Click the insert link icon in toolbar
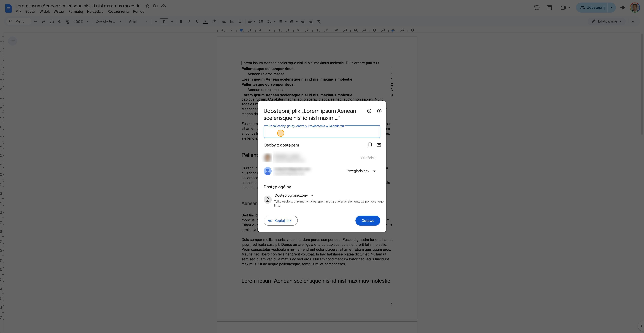This screenshot has height=333, width=644. (x=224, y=22)
